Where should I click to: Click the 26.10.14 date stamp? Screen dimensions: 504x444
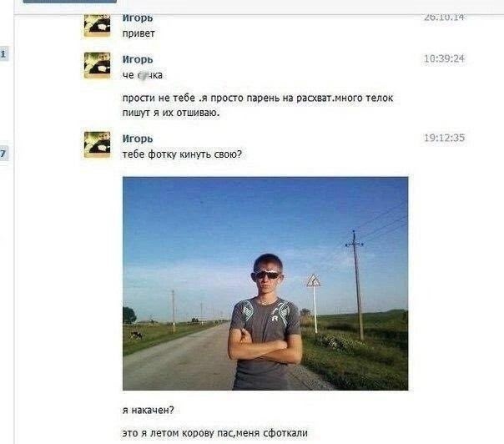(444, 18)
